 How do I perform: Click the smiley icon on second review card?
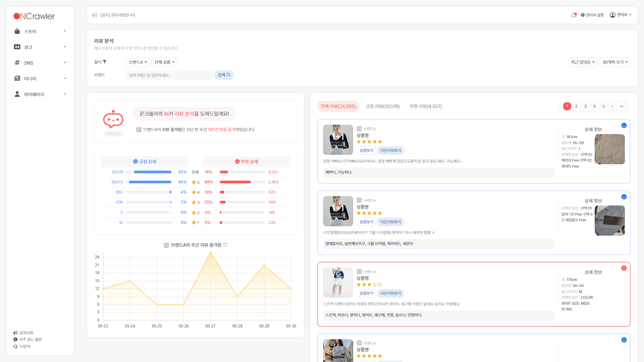pos(624,197)
